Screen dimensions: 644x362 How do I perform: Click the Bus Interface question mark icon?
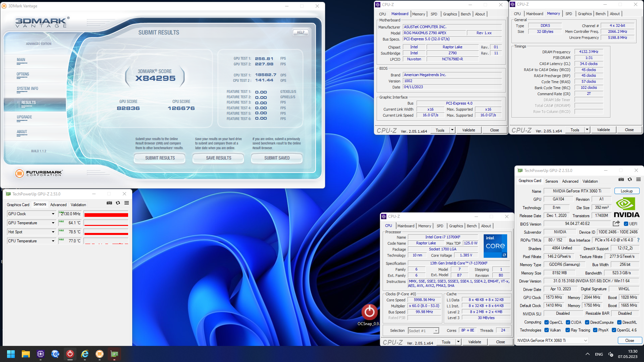point(638,240)
